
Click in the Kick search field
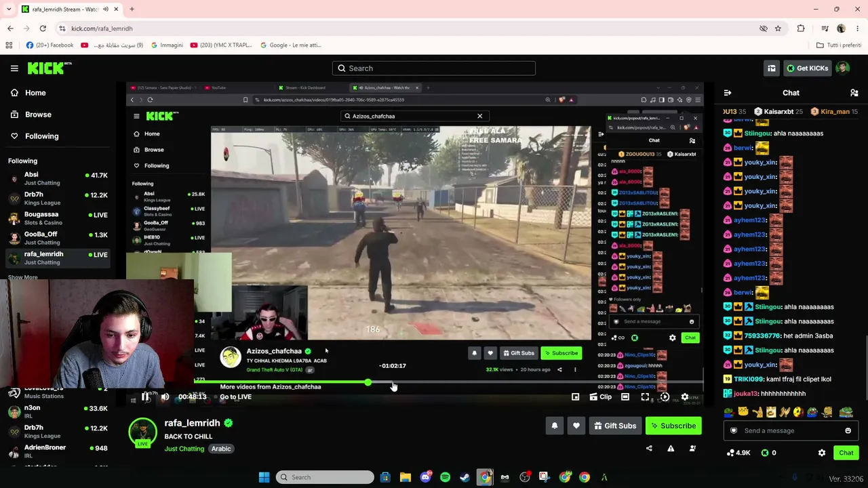[434, 68]
